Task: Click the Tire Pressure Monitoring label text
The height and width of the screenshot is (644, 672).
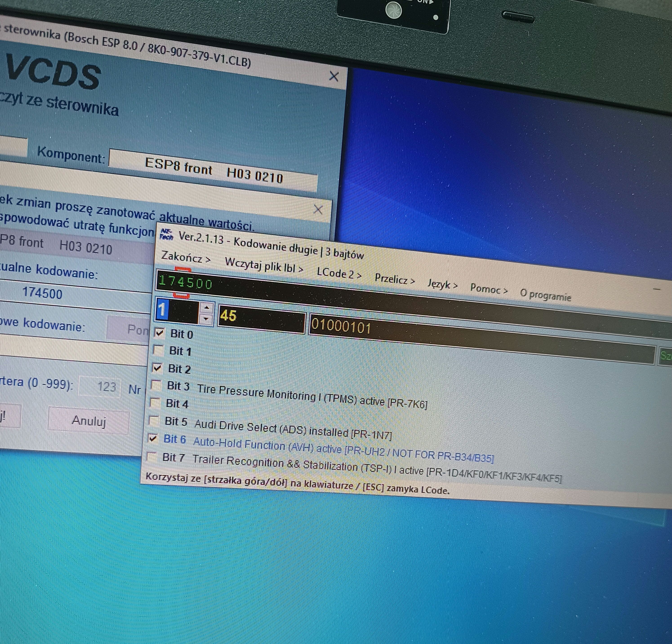Action: pyautogui.click(x=312, y=397)
